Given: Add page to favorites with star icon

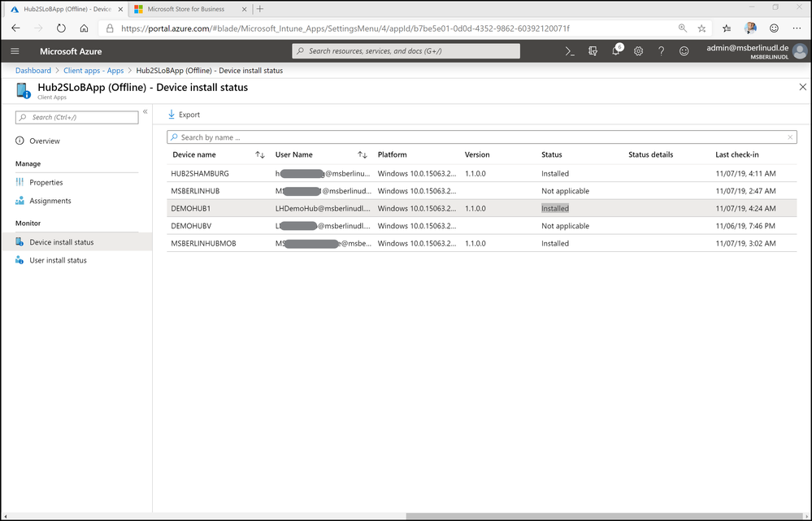Looking at the screenshot, I should [701, 28].
